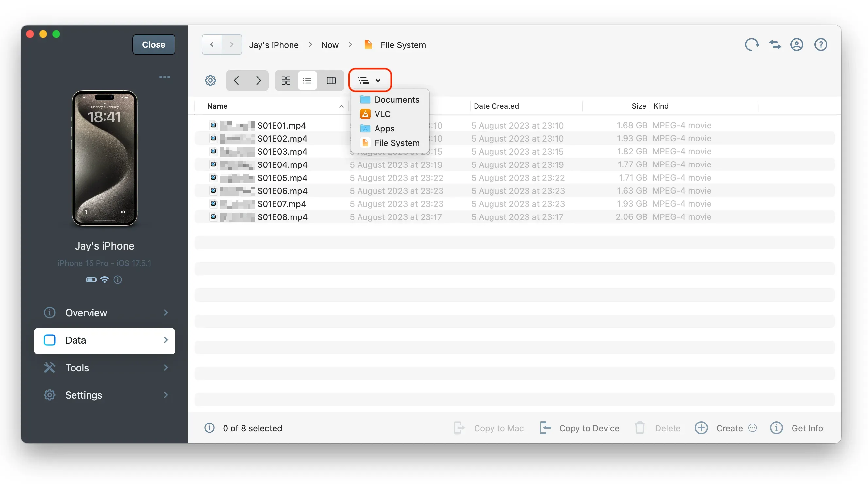
Task: Click the Delete trash icon
Action: (x=640, y=428)
